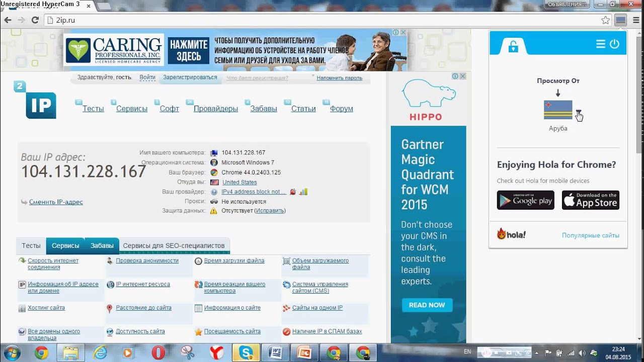Open Хостинг сайта service
This screenshot has height=362, width=644.
pyautogui.click(x=46, y=308)
